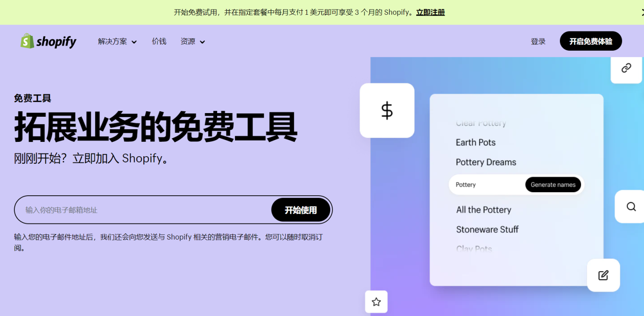Viewport: 644px width, 316px height.
Task: Open the 价钱 pricing page
Action: click(159, 41)
